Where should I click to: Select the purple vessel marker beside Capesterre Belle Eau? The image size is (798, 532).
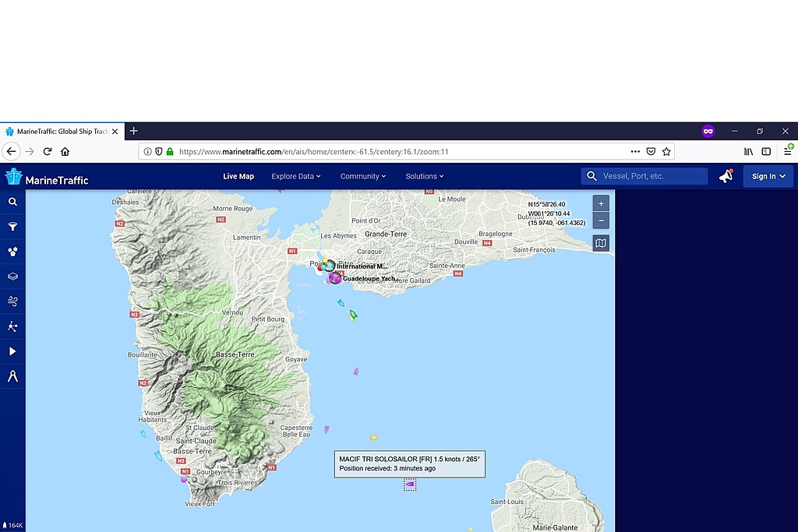(x=327, y=429)
